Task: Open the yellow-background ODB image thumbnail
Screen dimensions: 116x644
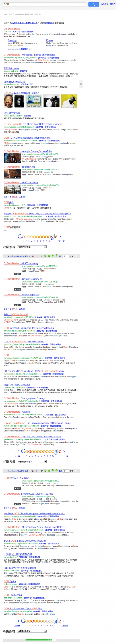Action: pyautogui.click(x=69, y=101)
